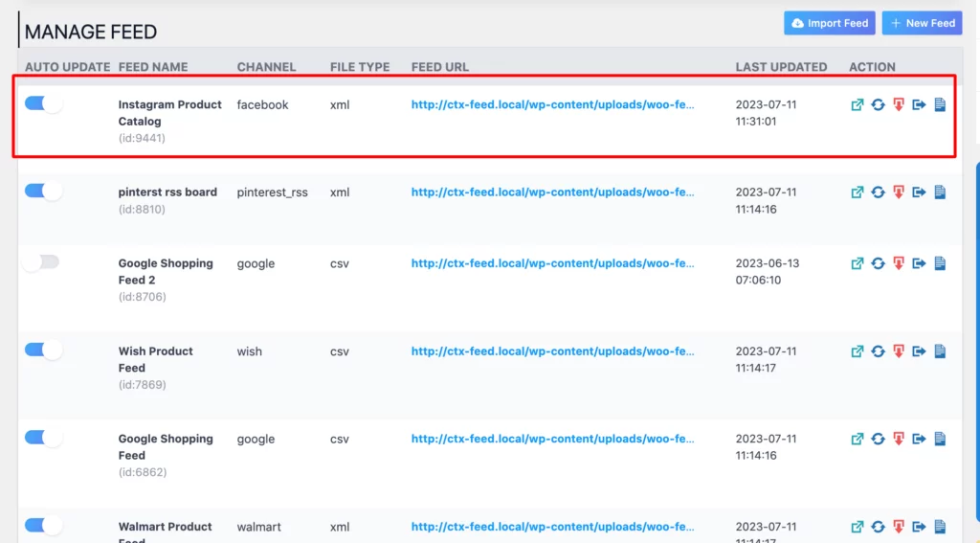Download Google Shopping Feed 2
Screen dimensions: 980x543
(x=899, y=263)
